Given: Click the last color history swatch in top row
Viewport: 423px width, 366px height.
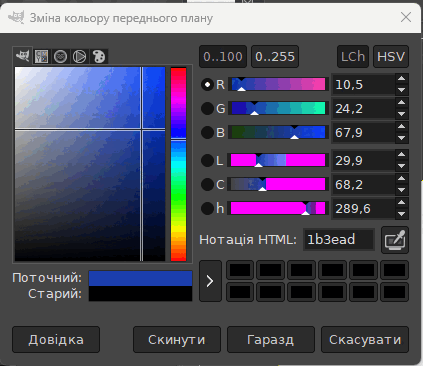Looking at the screenshot, I should point(395,270).
